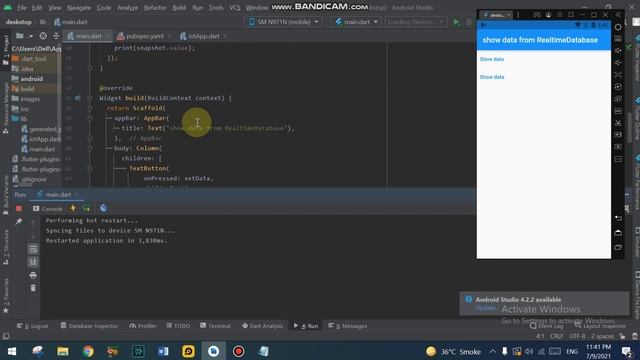Image resolution: width=640 pixels, height=360 pixels.
Task: Open the Profiler tool window
Action: (143, 326)
